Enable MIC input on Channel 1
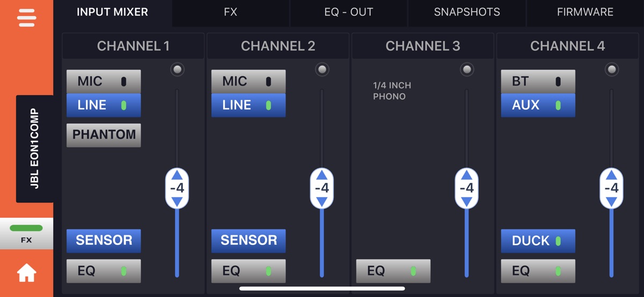Image resolution: width=644 pixels, height=297 pixels. click(x=104, y=81)
